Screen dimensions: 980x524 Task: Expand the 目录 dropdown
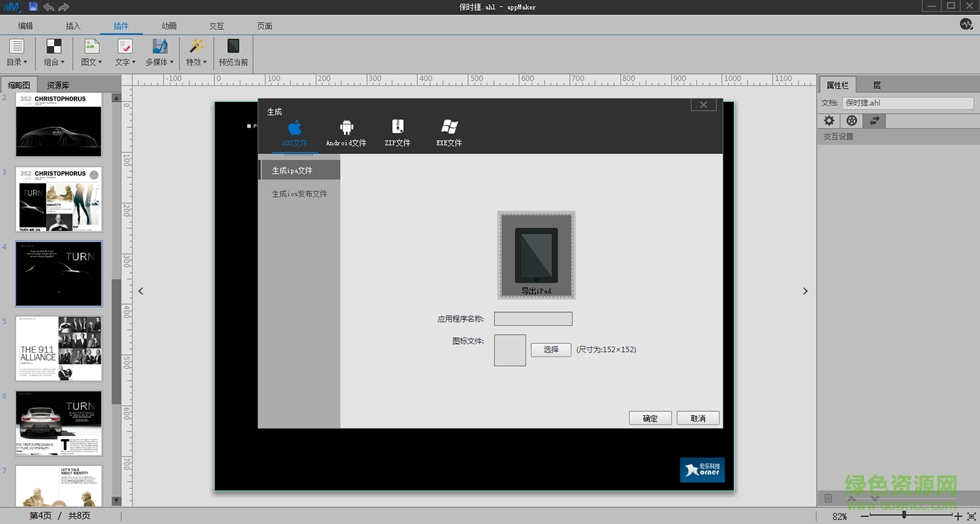tap(17, 53)
